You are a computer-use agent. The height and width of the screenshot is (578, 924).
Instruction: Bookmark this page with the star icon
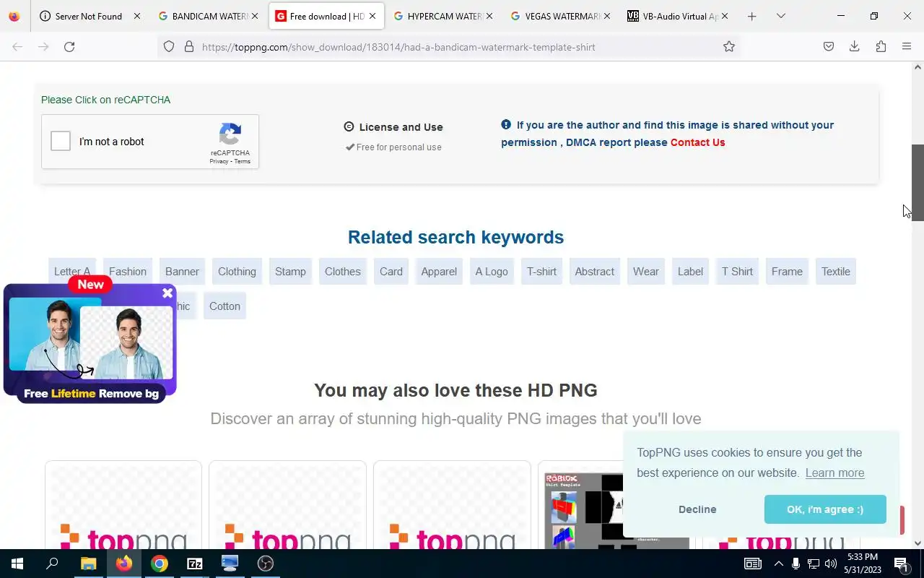729,46
